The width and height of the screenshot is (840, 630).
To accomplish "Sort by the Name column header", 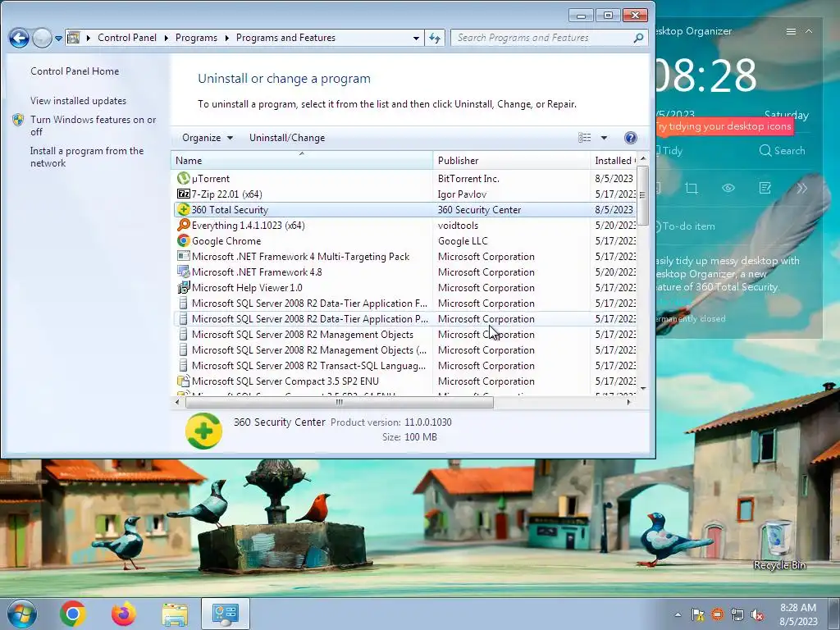I will tap(302, 160).
